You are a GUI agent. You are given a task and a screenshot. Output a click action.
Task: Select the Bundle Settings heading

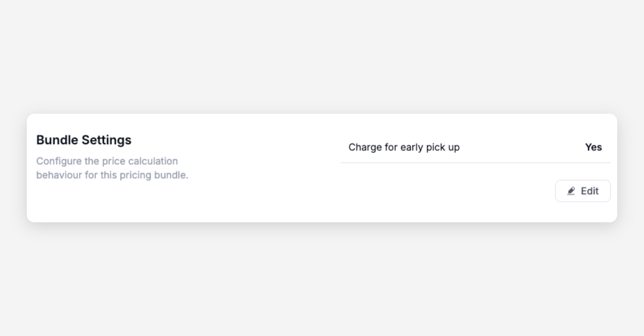pos(84,140)
